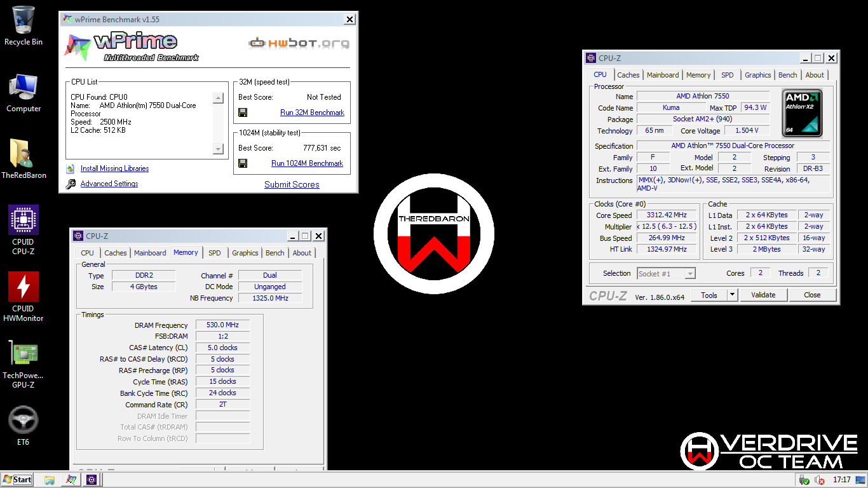Viewport: 868px width, 488px height.
Task: Click the save icon beside 1024M benchmark
Action: [243, 163]
